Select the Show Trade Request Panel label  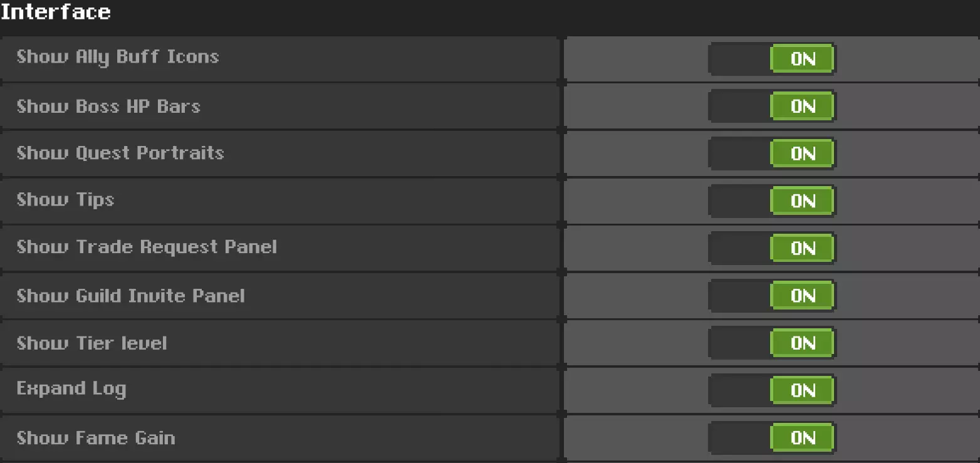coord(147,247)
